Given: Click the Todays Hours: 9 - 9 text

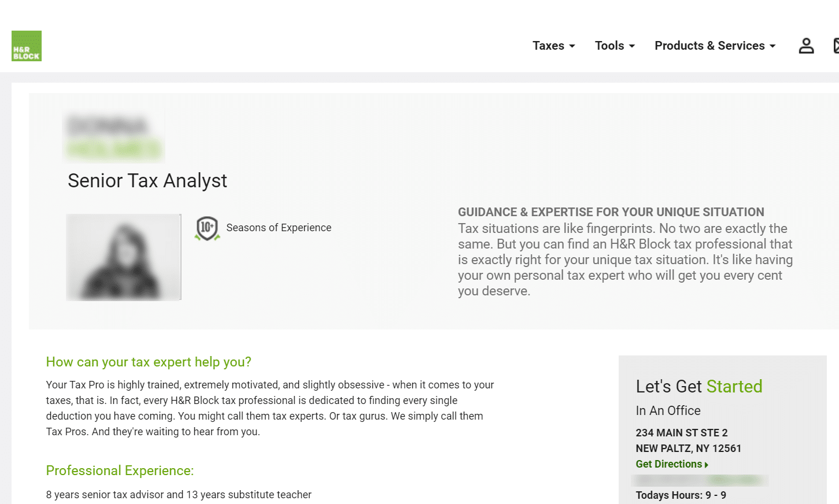Looking at the screenshot, I should (681, 495).
